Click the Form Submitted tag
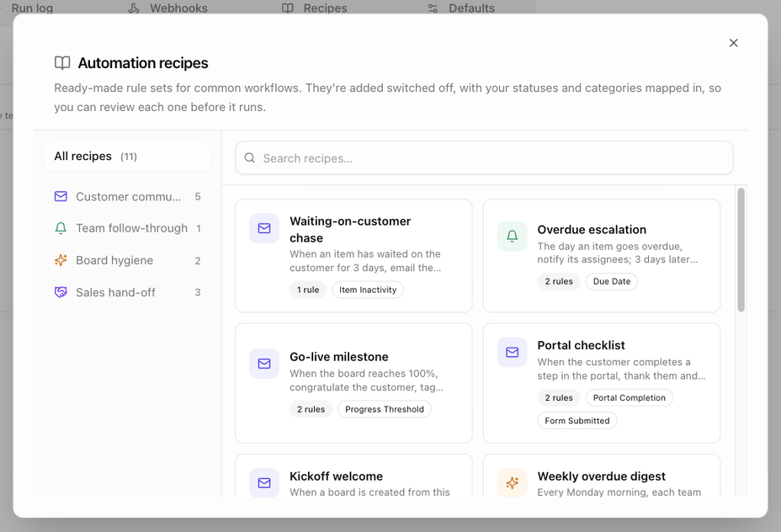781x532 pixels. pos(576,421)
